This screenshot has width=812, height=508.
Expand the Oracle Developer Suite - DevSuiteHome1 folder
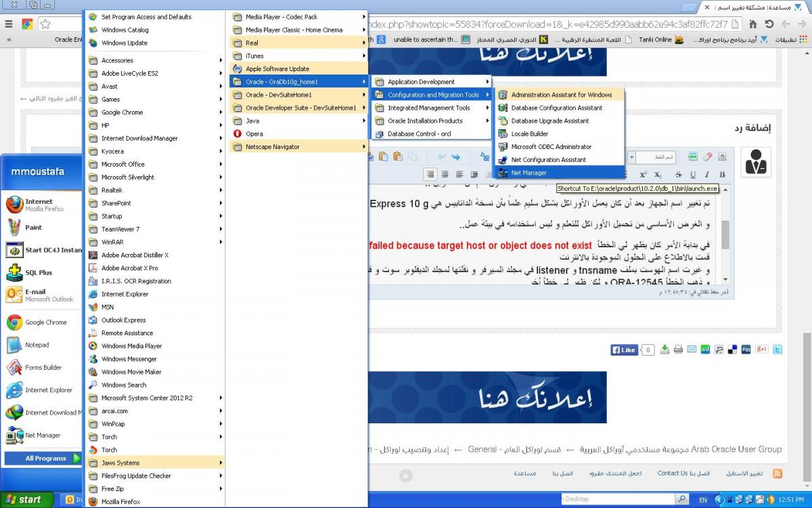point(300,108)
